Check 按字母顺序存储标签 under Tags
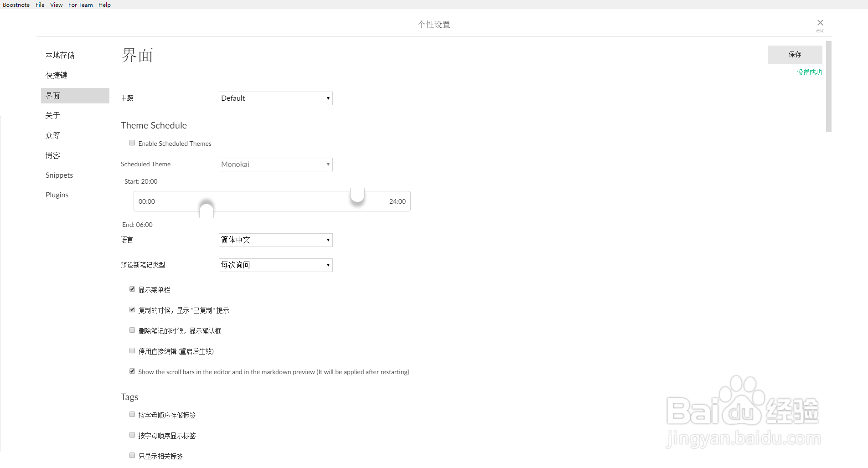This screenshot has width=868, height=468. (x=132, y=414)
